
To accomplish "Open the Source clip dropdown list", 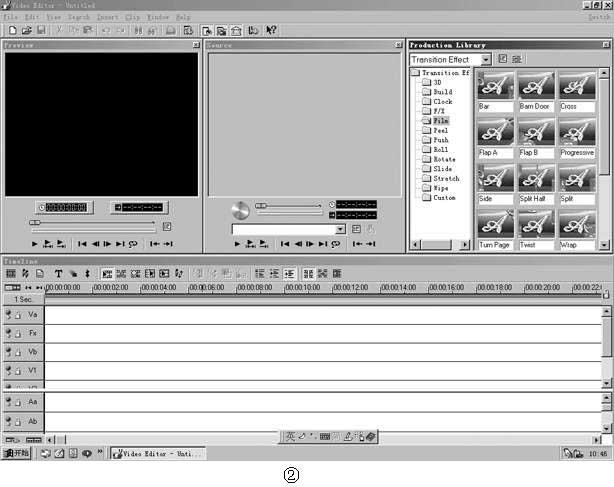I will click(340, 229).
